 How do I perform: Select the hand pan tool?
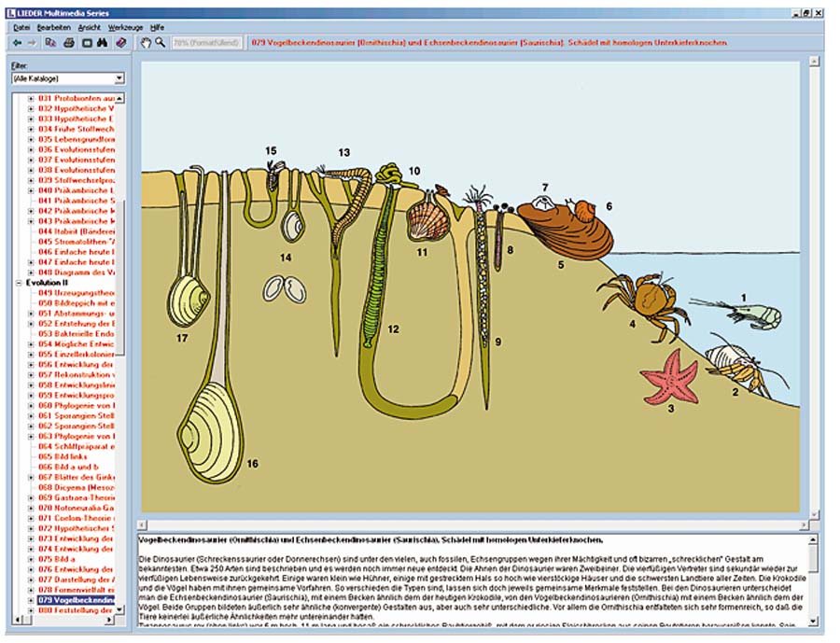pyautogui.click(x=146, y=43)
